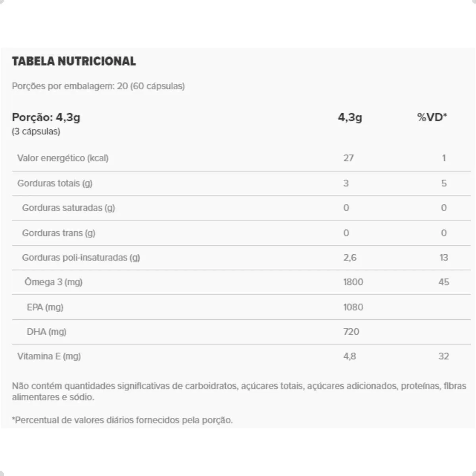Click the DHA (mg) row label
The width and height of the screenshot is (476, 476).
coord(46,332)
